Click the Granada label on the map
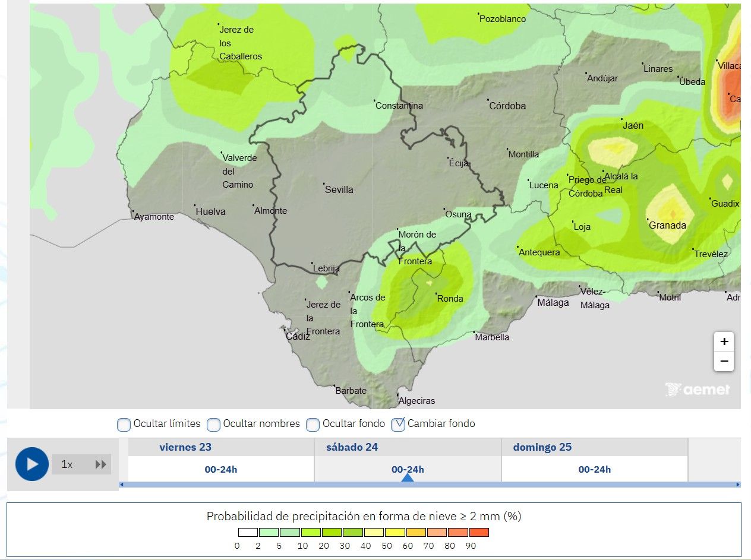Image resolution: width=751 pixels, height=560 pixels. point(667,226)
